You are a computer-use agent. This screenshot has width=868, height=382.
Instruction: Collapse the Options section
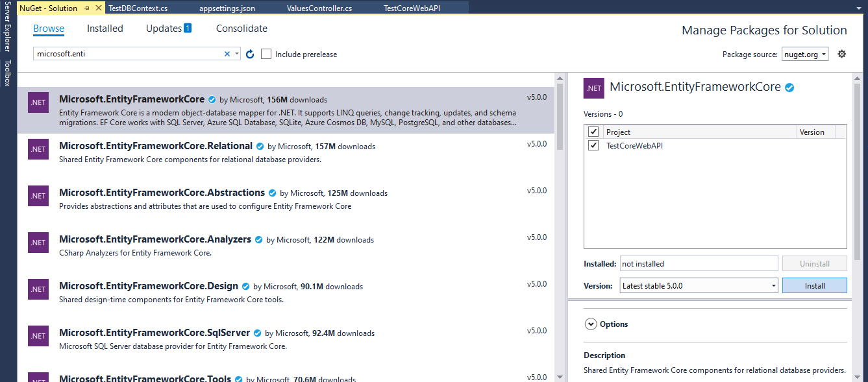coord(591,324)
